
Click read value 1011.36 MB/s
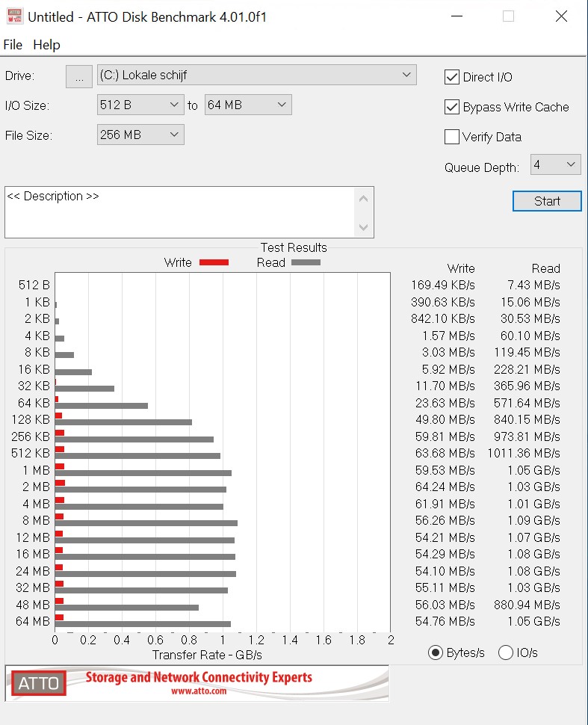524,453
